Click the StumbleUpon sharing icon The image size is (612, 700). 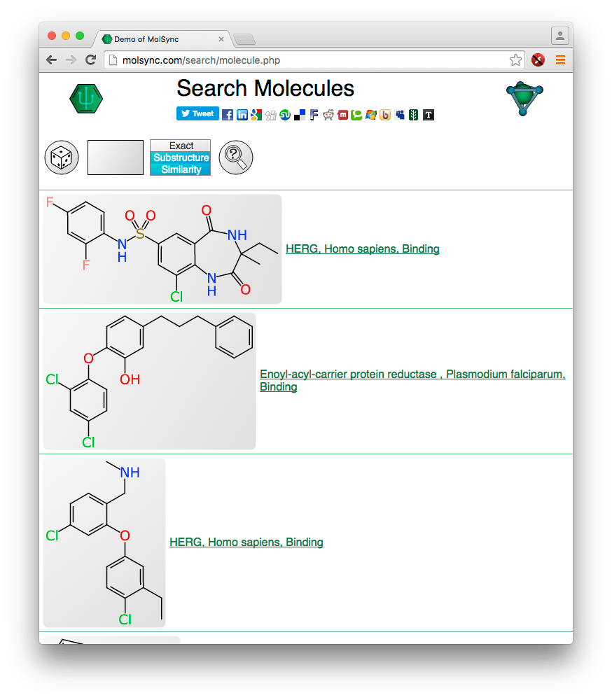(285, 114)
